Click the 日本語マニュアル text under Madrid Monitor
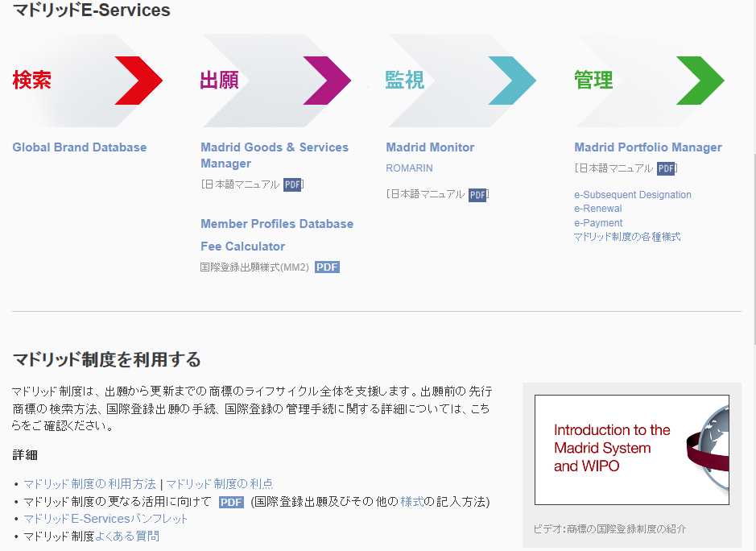Viewport: 756px width, 551px height. pos(428,194)
